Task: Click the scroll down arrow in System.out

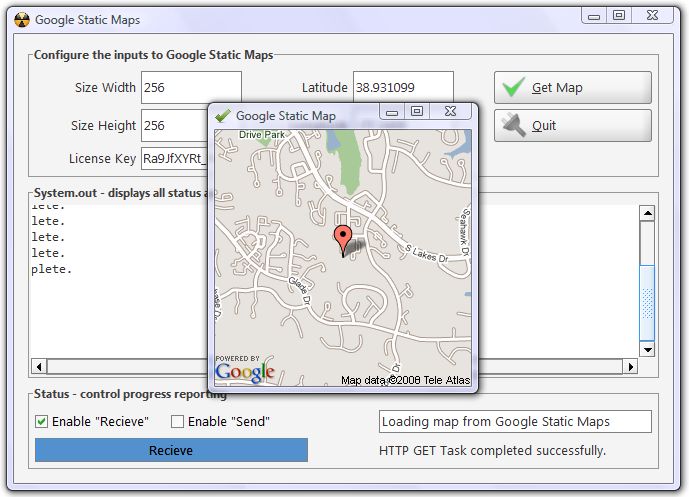Action: click(647, 350)
